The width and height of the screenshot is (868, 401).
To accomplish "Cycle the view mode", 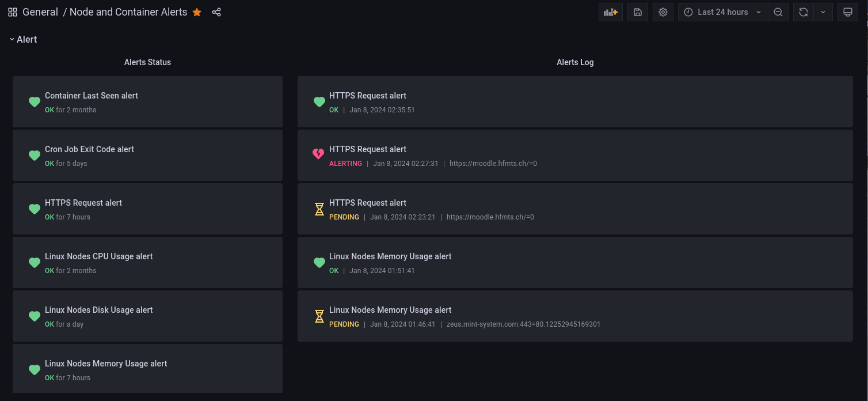I will point(848,12).
